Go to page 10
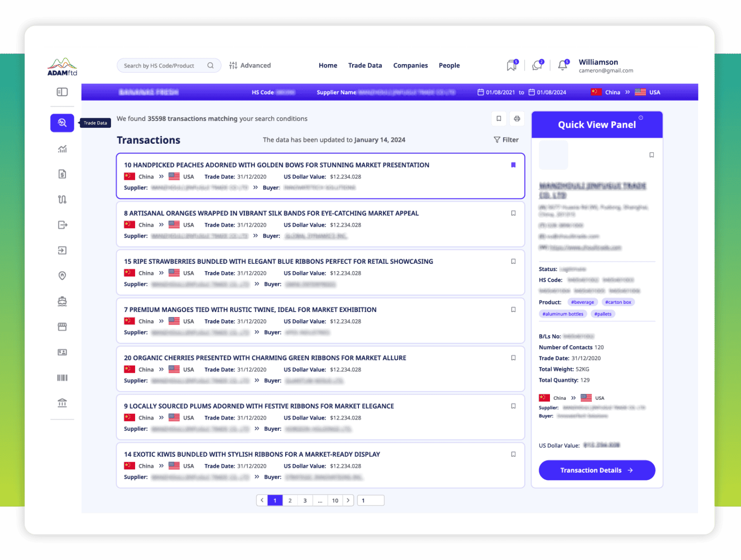Viewport: 741px width, 560px height. pos(335,500)
